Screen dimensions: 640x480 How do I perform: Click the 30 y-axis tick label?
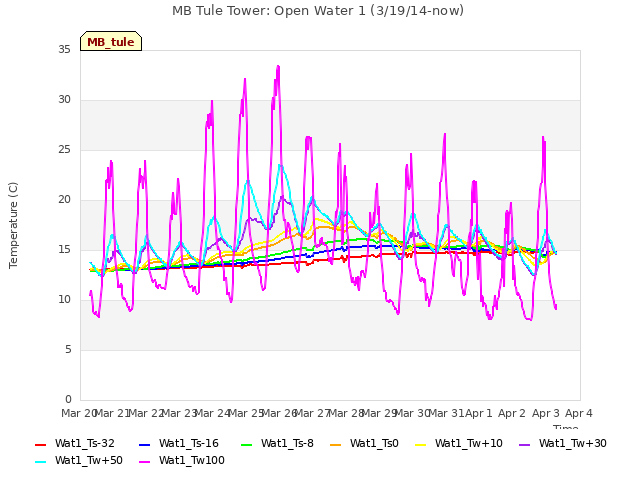[x=64, y=100]
